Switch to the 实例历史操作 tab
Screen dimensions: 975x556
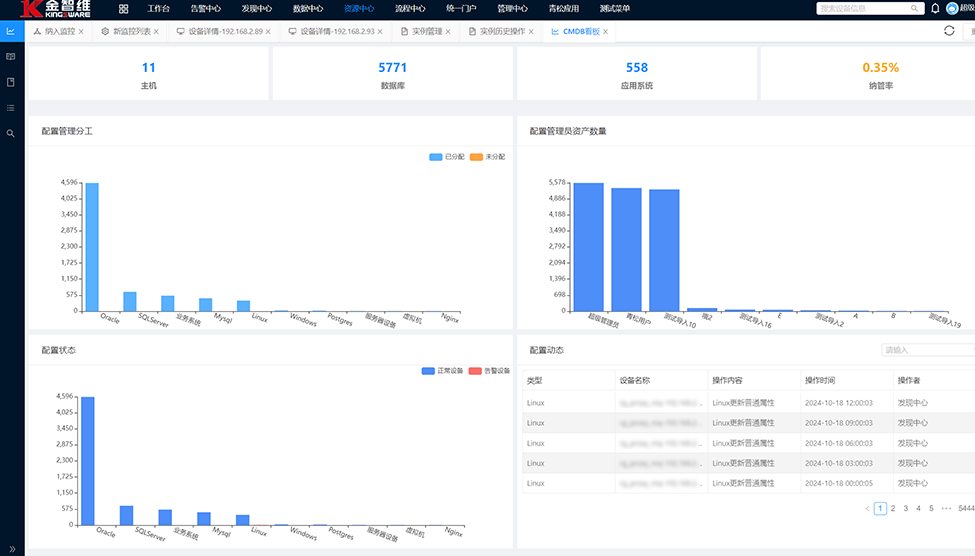pos(502,31)
